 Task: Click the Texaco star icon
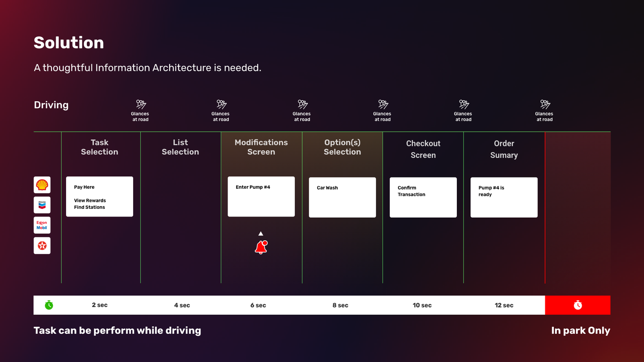point(42,245)
